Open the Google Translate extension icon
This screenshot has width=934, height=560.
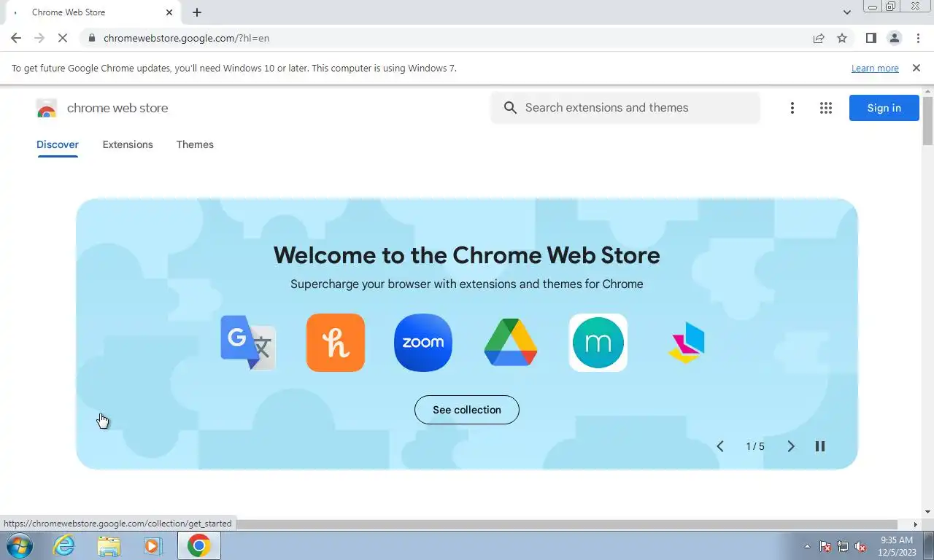[248, 343]
